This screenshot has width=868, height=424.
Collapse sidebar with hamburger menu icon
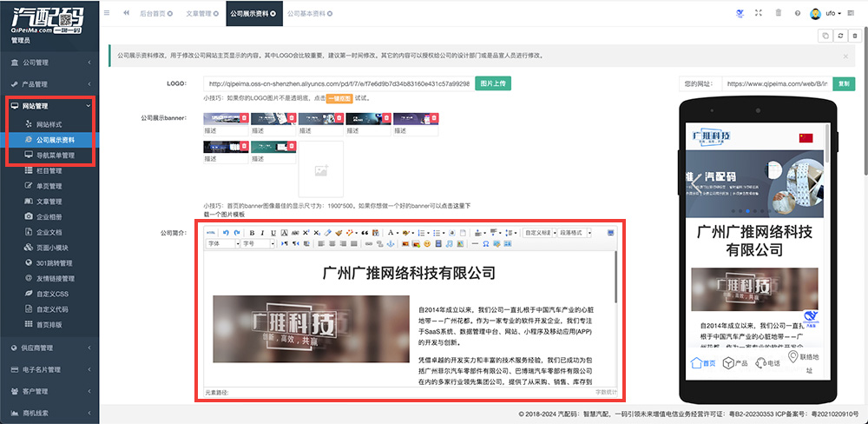click(107, 13)
